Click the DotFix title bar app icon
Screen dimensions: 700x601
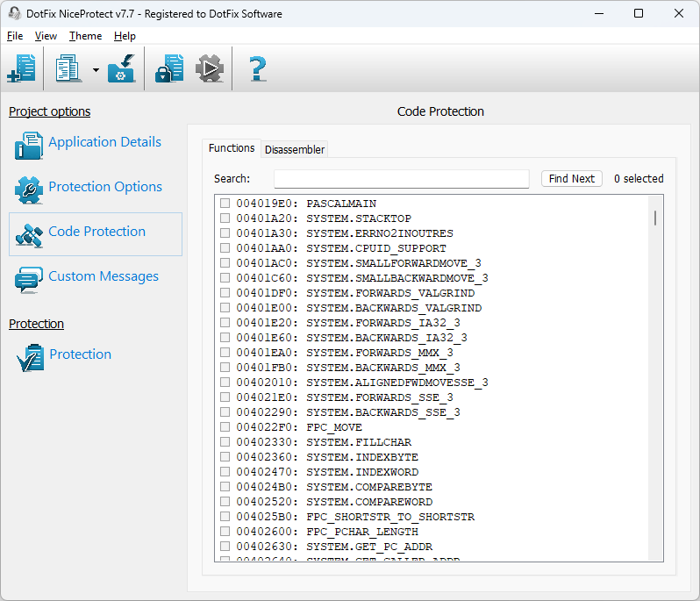point(14,13)
